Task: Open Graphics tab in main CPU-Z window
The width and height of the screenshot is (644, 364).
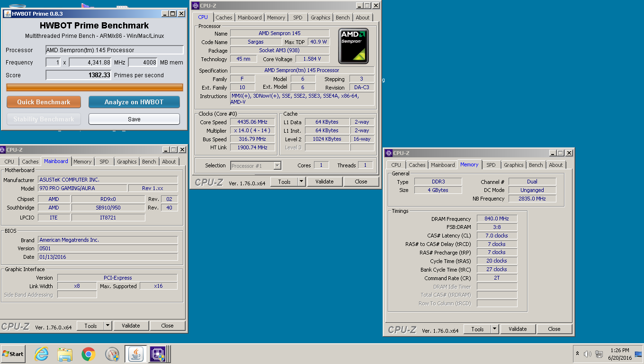Action: click(321, 18)
